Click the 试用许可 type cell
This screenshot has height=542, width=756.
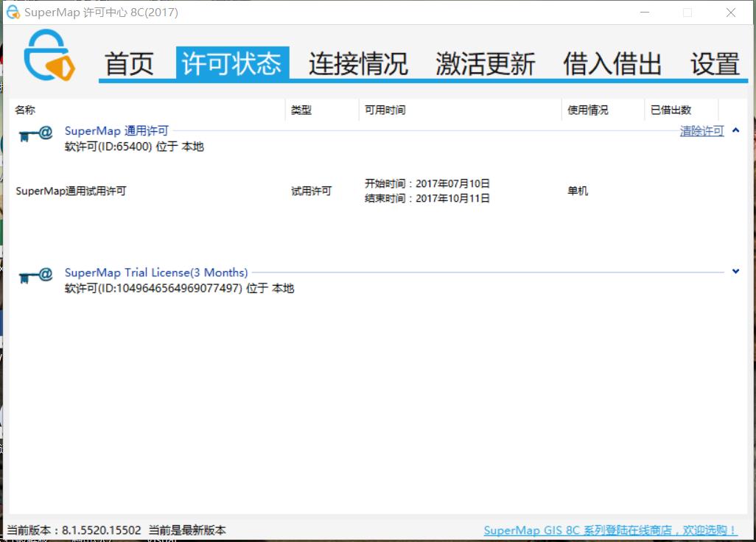tap(312, 191)
